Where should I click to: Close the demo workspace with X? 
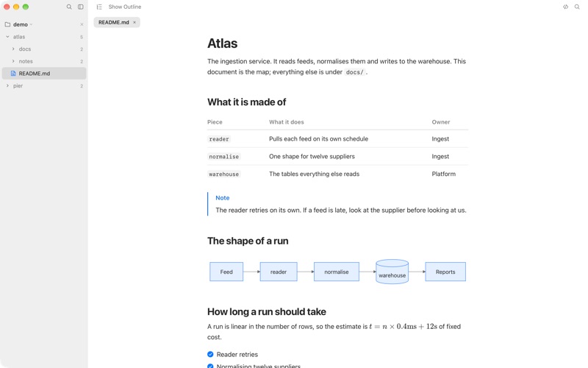[x=82, y=24]
